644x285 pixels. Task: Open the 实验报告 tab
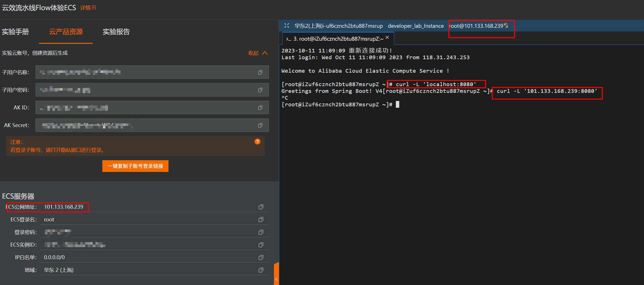(116, 32)
